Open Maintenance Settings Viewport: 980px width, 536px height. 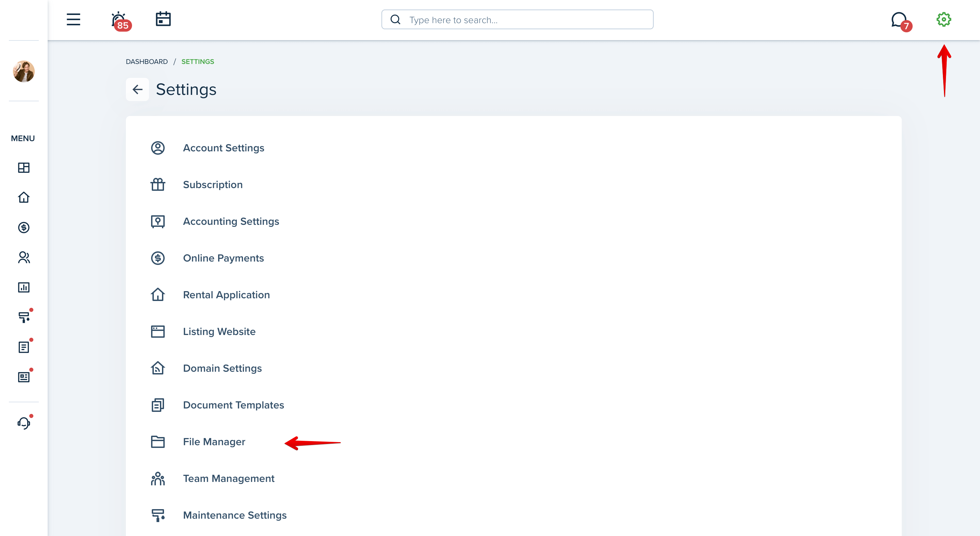[x=235, y=516]
